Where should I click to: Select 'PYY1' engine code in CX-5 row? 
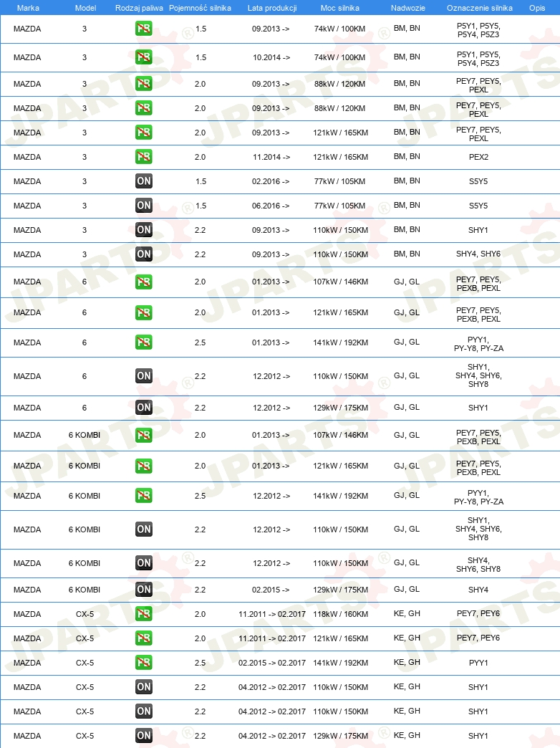pos(478,663)
